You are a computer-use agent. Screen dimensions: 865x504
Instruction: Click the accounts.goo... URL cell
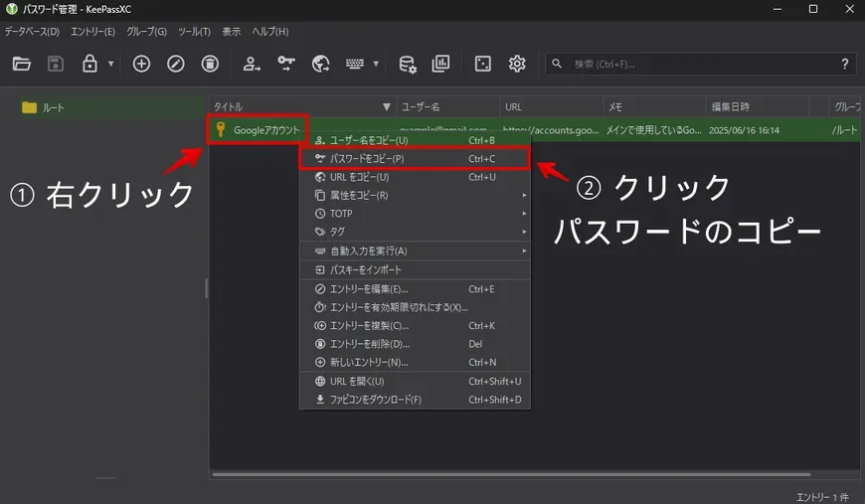click(x=551, y=130)
